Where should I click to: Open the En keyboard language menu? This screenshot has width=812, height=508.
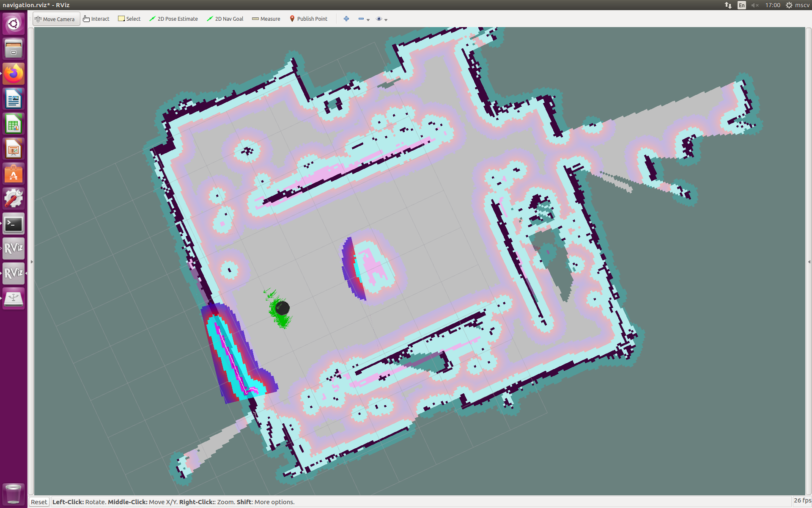(x=741, y=5)
